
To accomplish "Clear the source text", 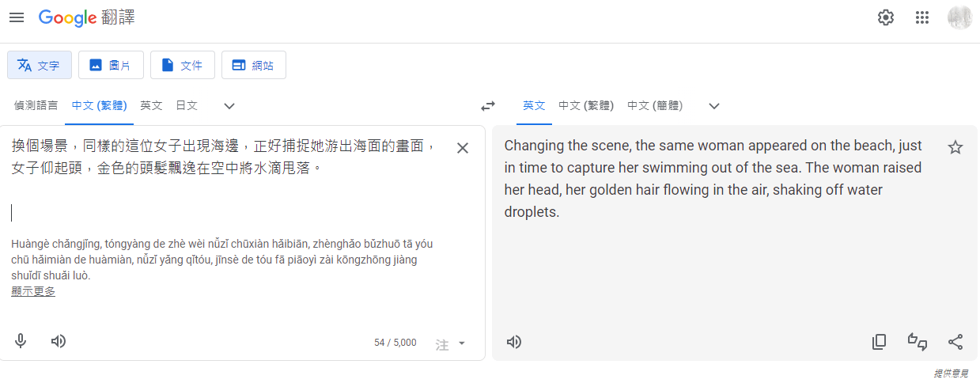I will [x=463, y=148].
